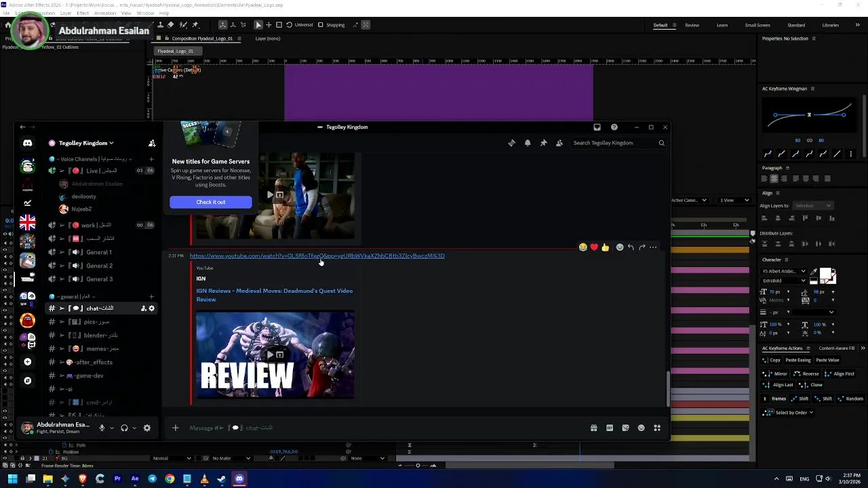The image size is (868, 488).
Task: Open Discord help question mark icon
Action: pyautogui.click(x=614, y=127)
